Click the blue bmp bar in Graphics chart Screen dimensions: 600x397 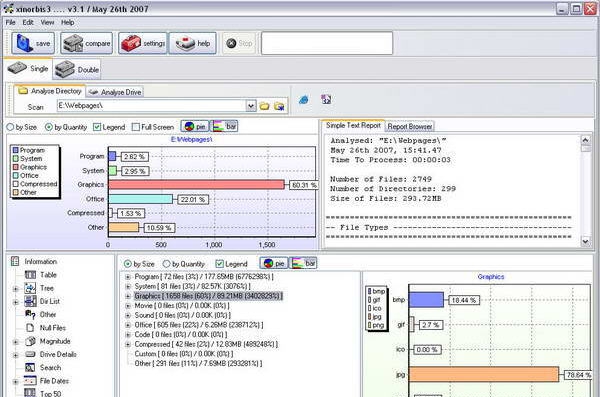[x=426, y=300]
